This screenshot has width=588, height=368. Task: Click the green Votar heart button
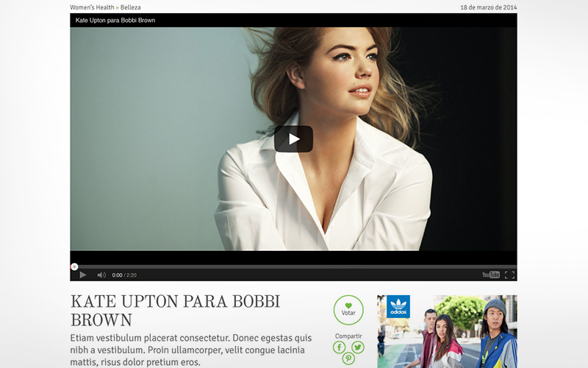[348, 310]
